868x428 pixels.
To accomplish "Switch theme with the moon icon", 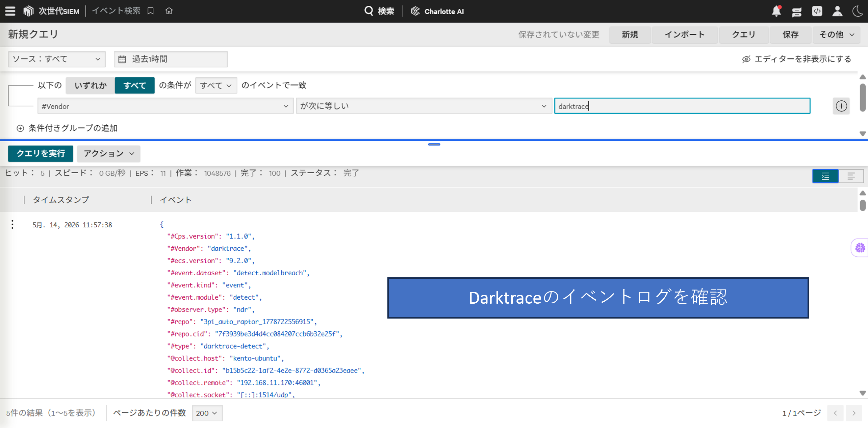I will tap(858, 11).
